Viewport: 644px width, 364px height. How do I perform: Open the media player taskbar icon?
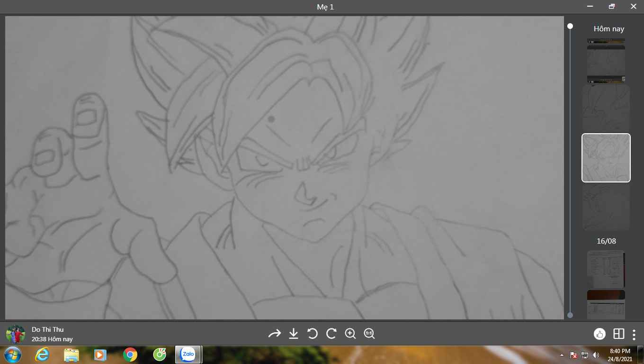pyautogui.click(x=100, y=355)
